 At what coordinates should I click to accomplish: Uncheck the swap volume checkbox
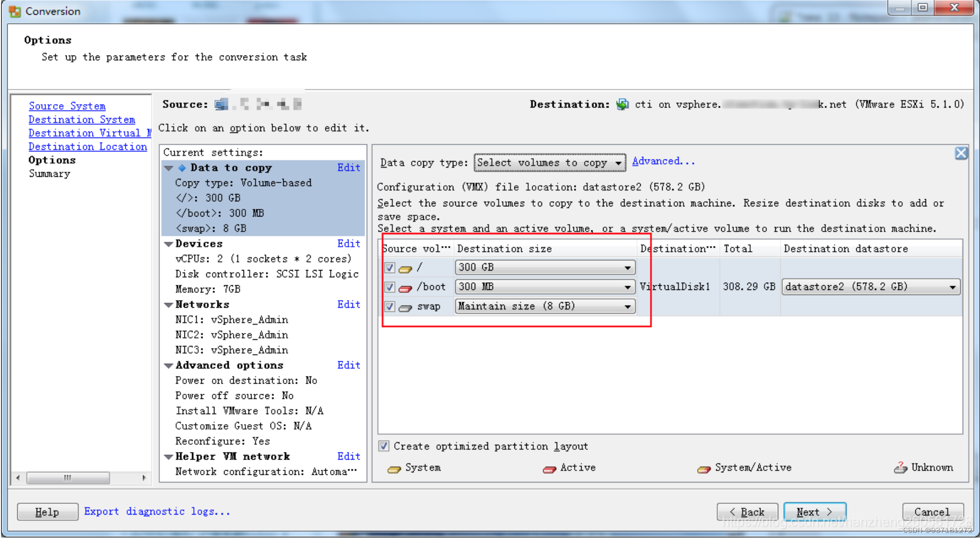coord(389,307)
